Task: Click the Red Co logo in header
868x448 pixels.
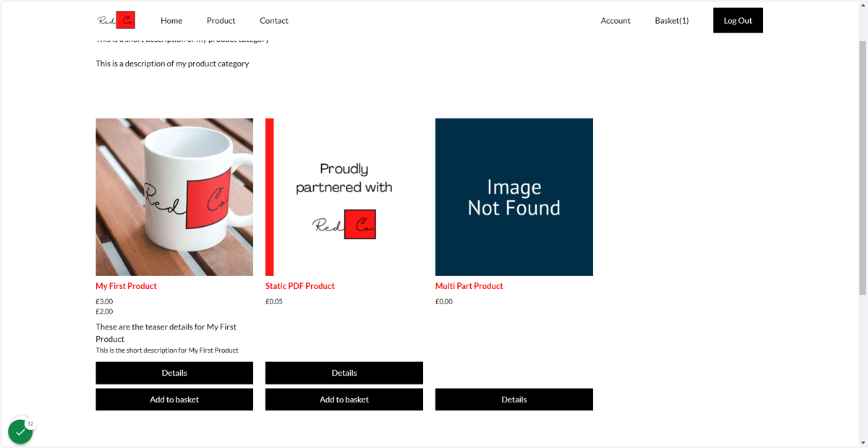Action: (116, 20)
